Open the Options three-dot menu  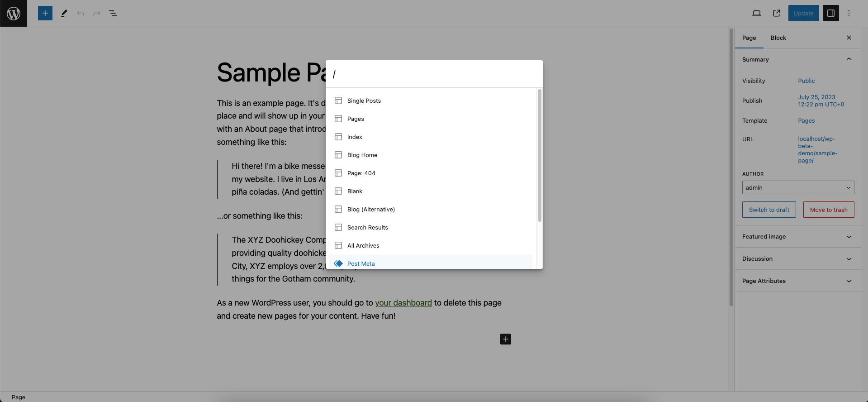(849, 13)
